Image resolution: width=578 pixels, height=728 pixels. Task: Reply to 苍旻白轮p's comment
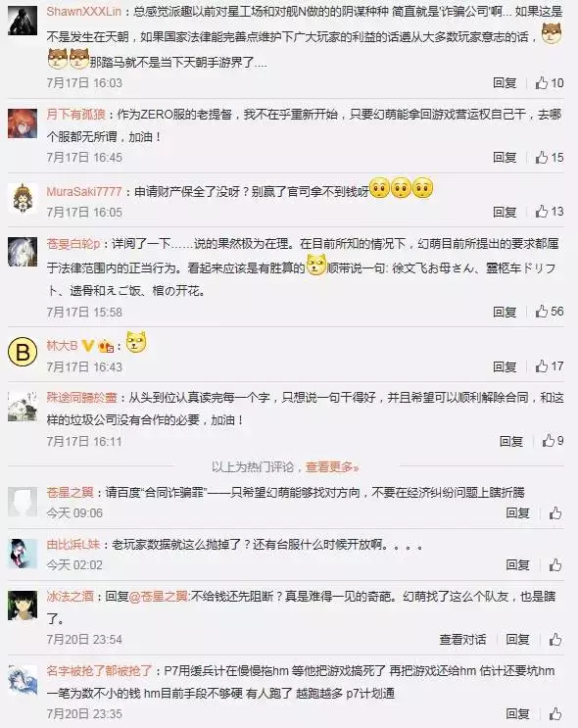[x=505, y=312]
